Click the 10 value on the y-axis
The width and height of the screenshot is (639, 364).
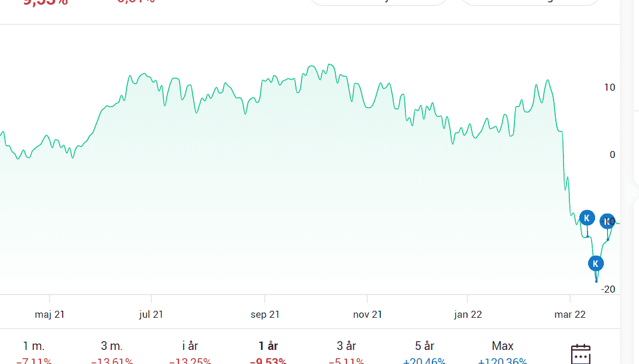click(x=610, y=88)
